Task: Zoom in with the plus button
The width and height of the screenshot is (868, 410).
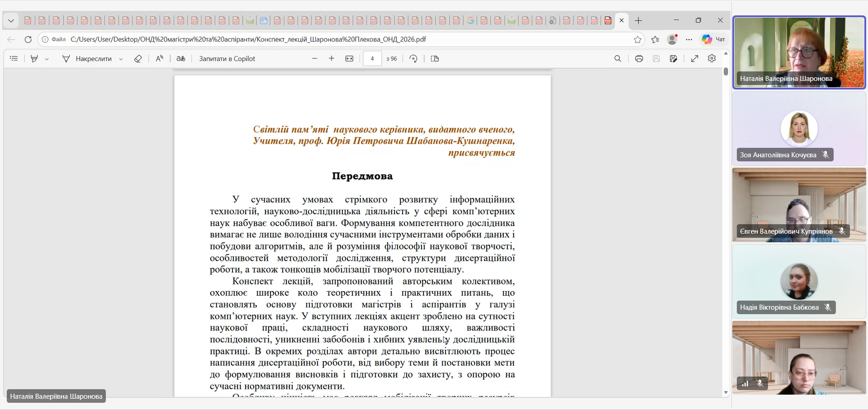Action: tap(332, 59)
